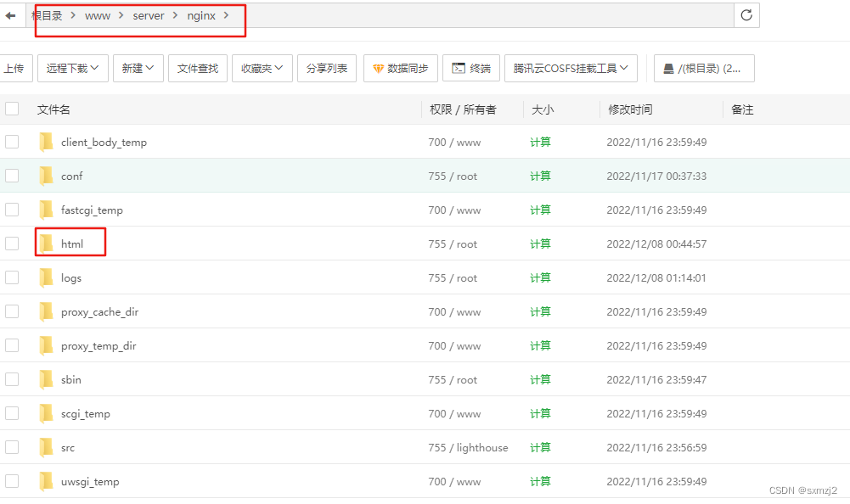850x504 pixels.
Task: Click 计算 for logs row
Action: click(x=540, y=278)
